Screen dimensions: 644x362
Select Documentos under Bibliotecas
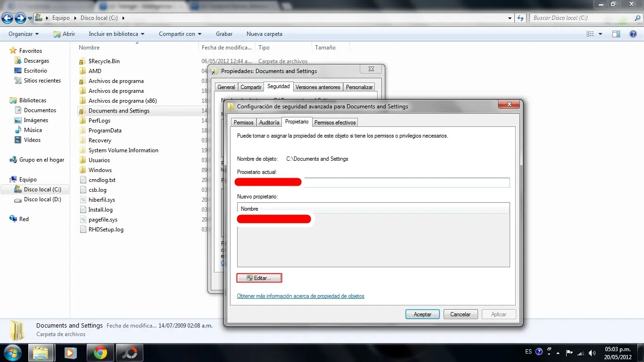point(40,110)
